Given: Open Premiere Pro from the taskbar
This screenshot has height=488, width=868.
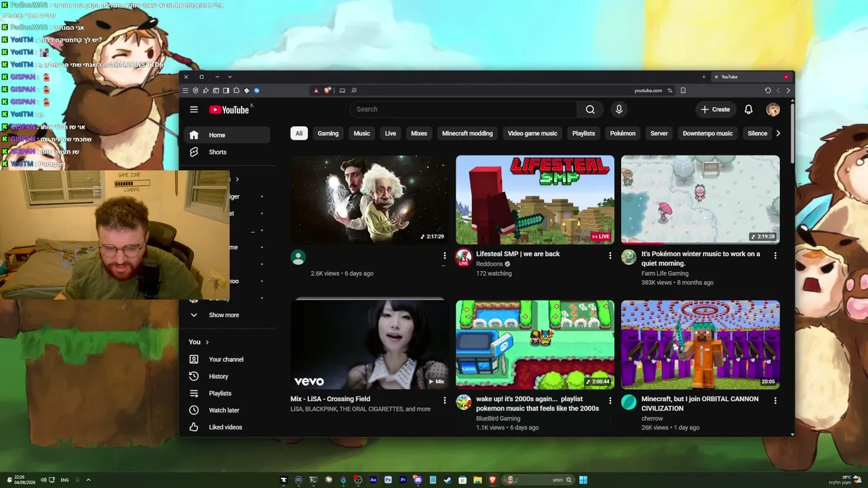Looking at the screenshot, I should coord(403,480).
